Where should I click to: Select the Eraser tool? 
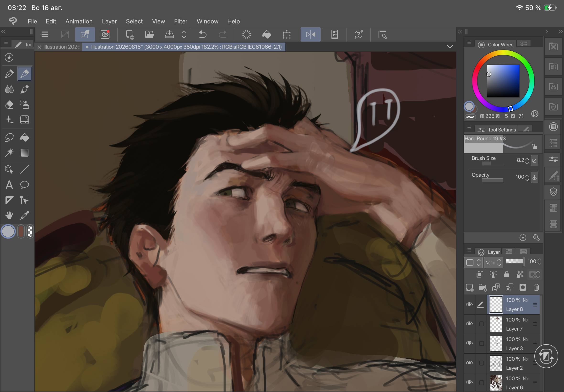click(9, 105)
